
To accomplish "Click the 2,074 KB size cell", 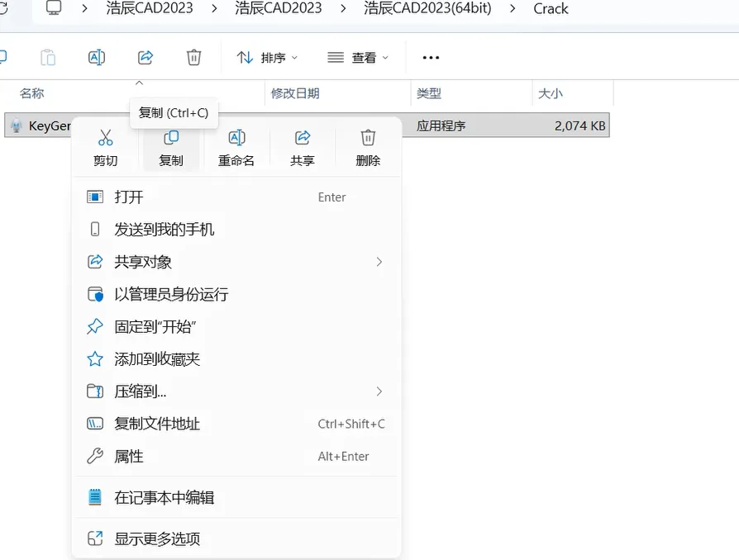I will coord(579,126).
